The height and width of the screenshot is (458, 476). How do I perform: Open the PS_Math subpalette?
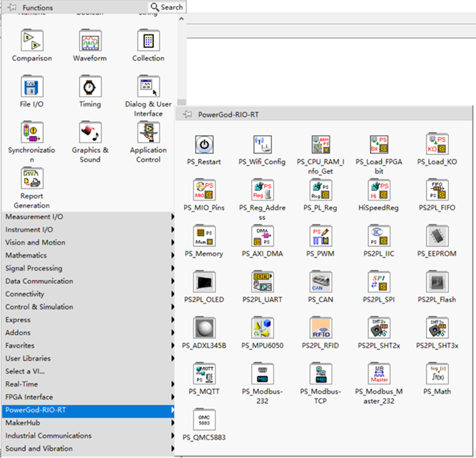click(x=437, y=373)
